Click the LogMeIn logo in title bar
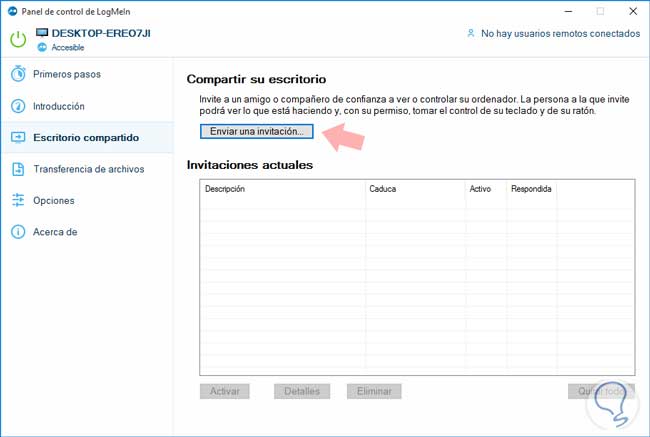Viewport: 650px width, 437px height. [x=12, y=11]
